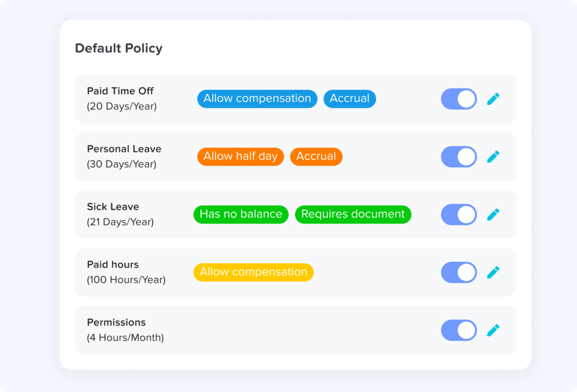The image size is (577, 392).
Task: Select the Requires document tag
Action: pos(353,214)
